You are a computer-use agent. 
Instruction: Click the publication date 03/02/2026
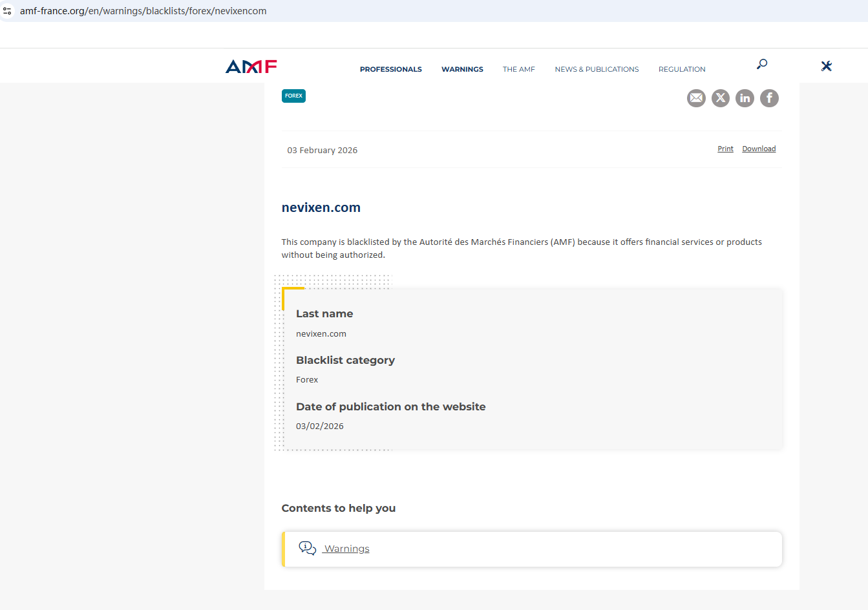(x=320, y=426)
